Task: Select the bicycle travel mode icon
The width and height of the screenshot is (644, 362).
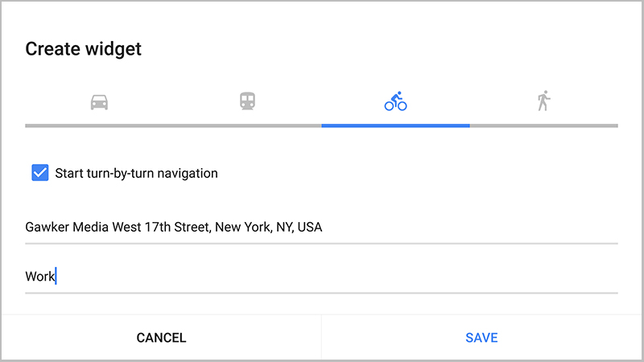Action: click(x=395, y=101)
